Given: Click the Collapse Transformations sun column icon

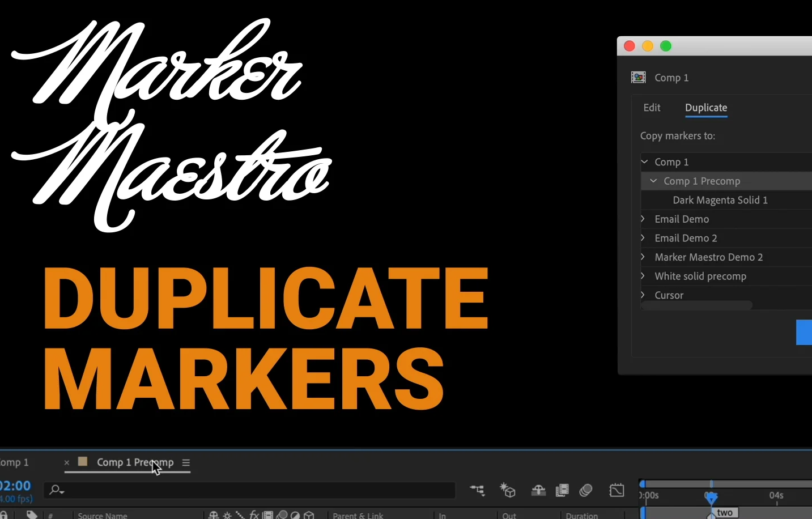Looking at the screenshot, I should 227,515.
